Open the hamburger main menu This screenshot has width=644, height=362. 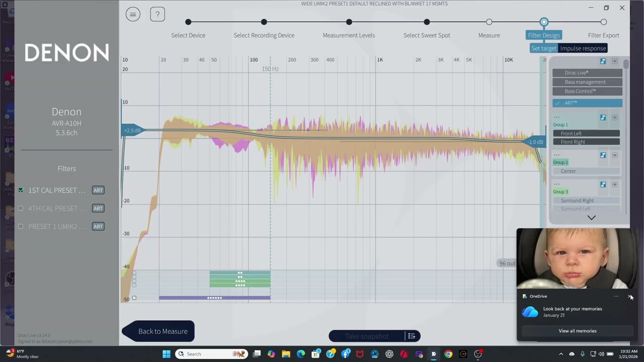tap(133, 14)
